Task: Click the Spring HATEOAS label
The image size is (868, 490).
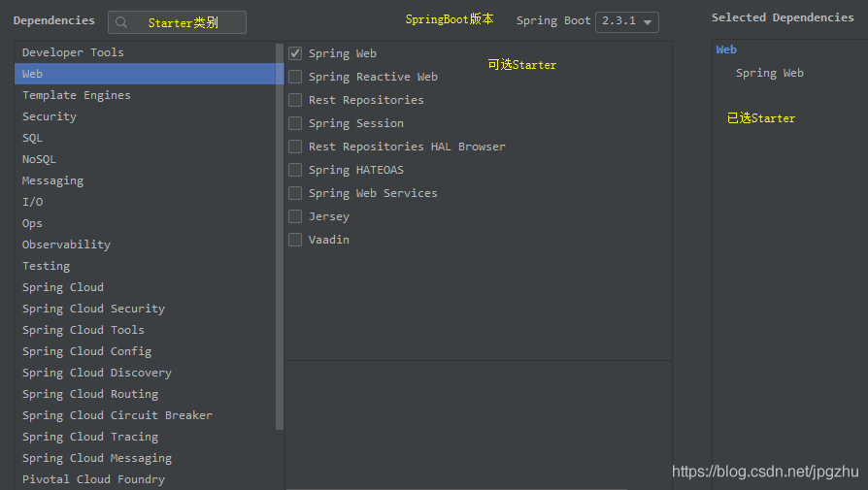Action: [356, 170]
